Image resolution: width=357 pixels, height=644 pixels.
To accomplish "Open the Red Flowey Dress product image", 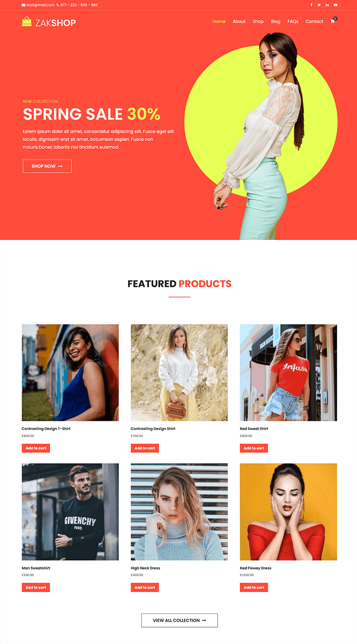I will (289, 512).
